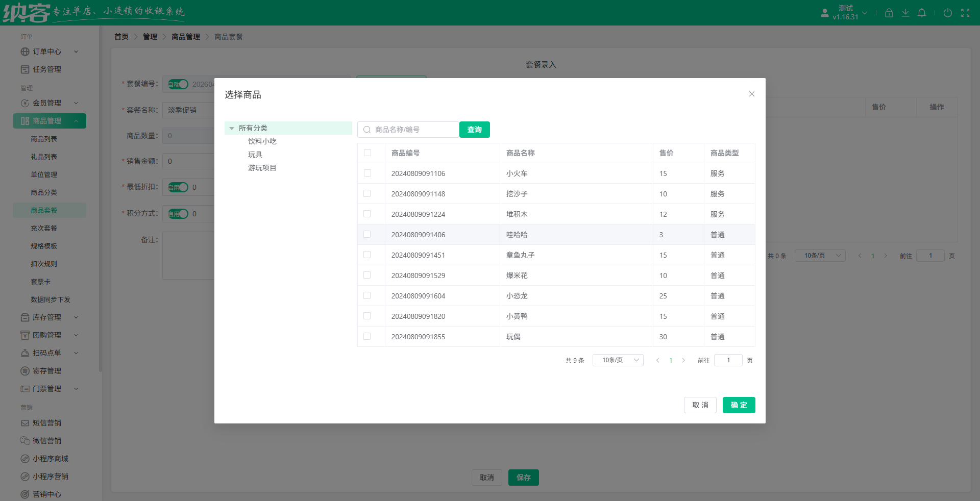
Task: Open the notification bell icon
Action: click(x=921, y=13)
